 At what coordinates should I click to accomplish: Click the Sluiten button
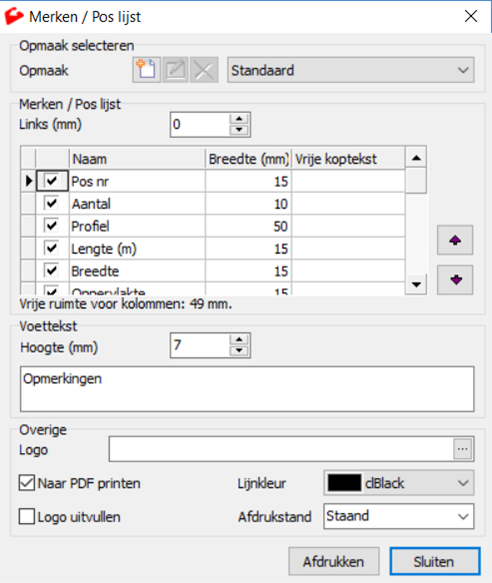[435, 561]
